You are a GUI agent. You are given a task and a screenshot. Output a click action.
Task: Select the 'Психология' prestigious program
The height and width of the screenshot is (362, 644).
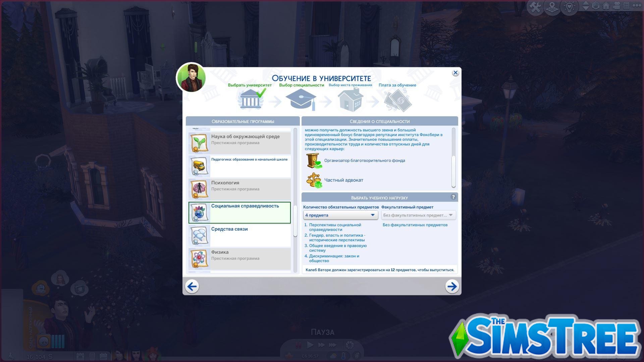239,189
